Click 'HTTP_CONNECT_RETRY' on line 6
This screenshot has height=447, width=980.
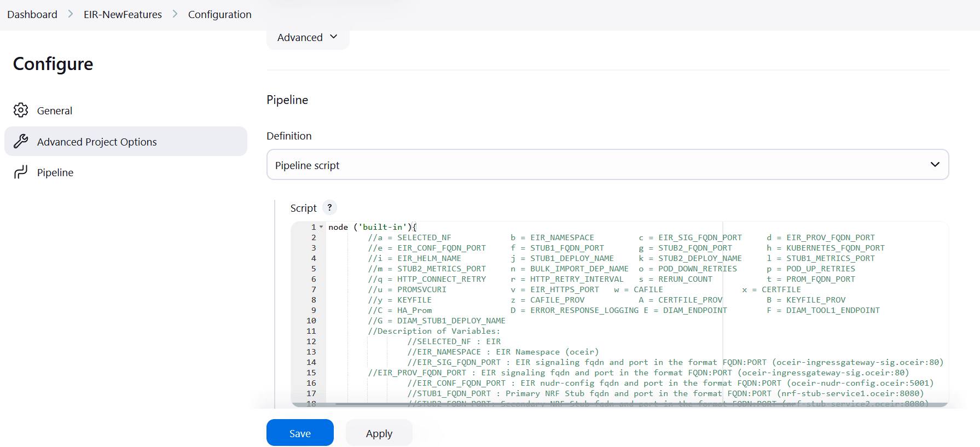[442, 279]
